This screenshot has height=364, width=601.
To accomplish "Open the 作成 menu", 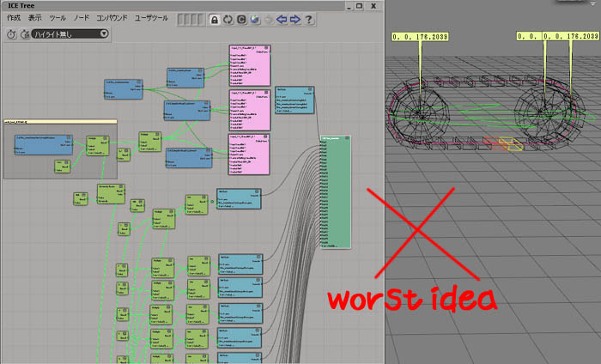I will pyautogui.click(x=14, y=18).
